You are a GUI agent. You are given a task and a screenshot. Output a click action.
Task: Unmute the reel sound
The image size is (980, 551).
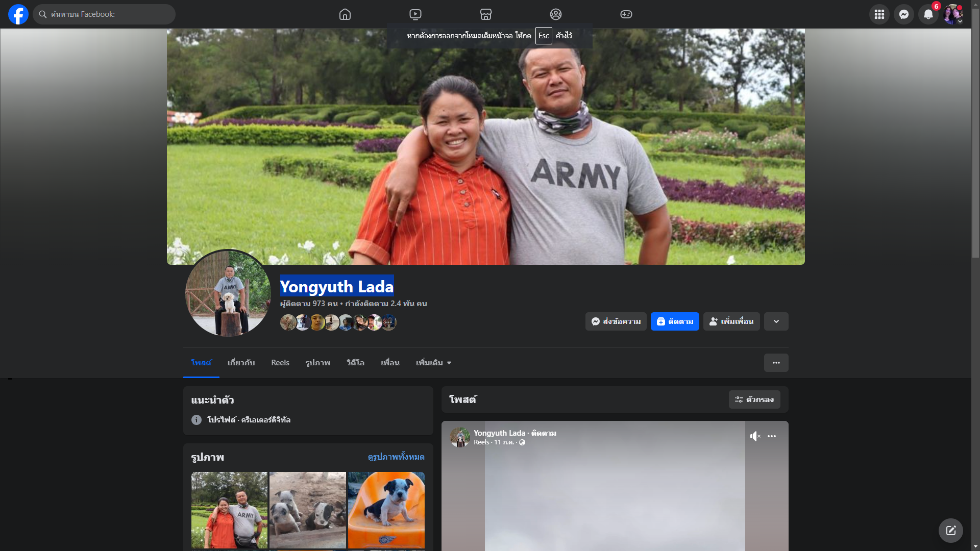click(755, 436)
